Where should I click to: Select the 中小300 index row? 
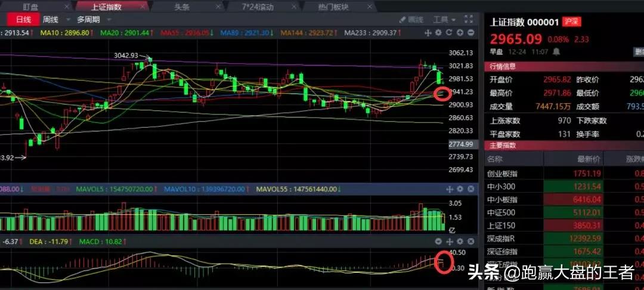tap(564, 187)
